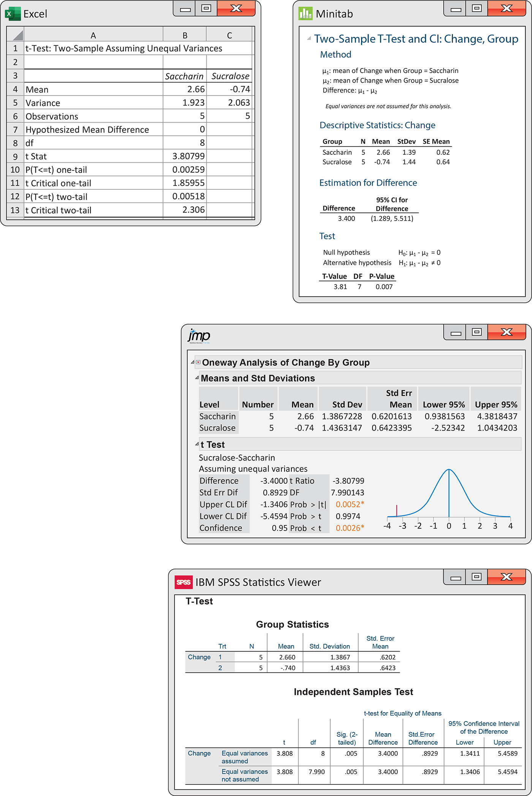Select Excel row 9 header
The height and width of the screenshot is (796, 532).
point(15,156)
